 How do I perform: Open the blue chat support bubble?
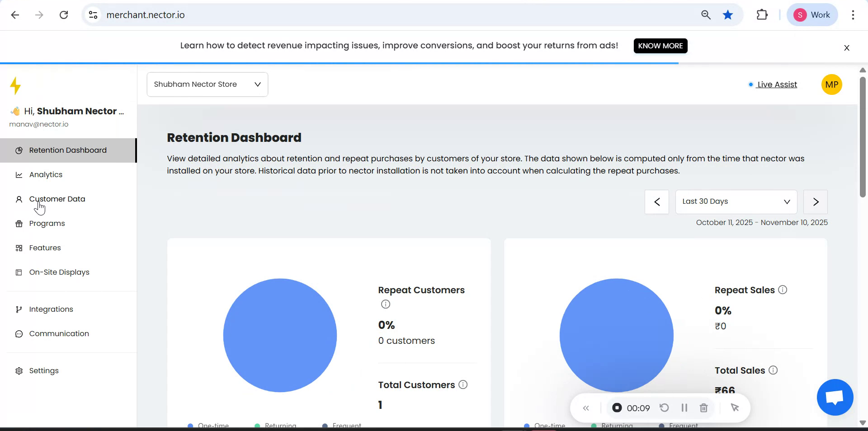click(x=835, y=398)
